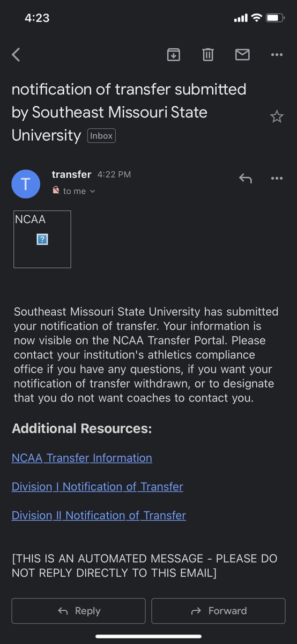
Task: Open the message three-dot options menu
Action: [x=277, y=178]
